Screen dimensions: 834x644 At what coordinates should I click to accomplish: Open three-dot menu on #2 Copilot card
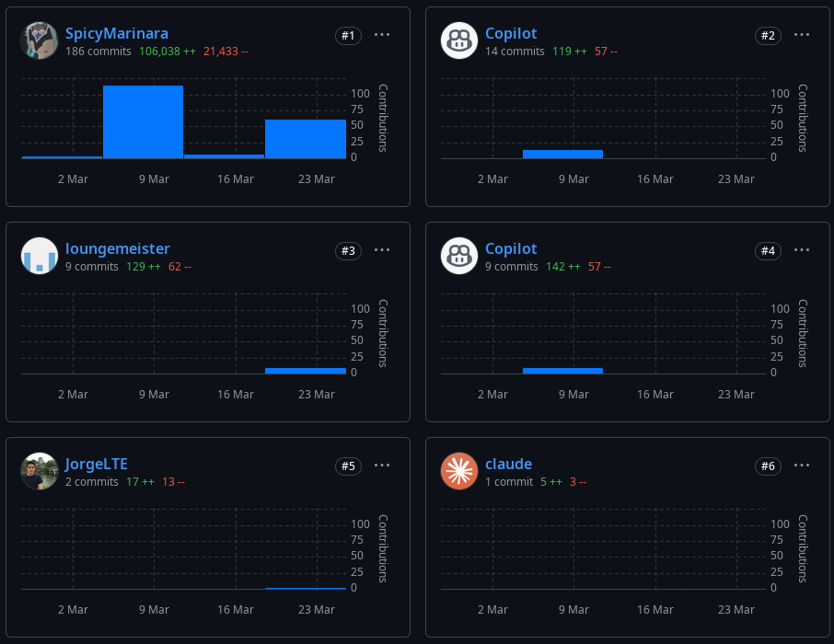tap(802, 35)
